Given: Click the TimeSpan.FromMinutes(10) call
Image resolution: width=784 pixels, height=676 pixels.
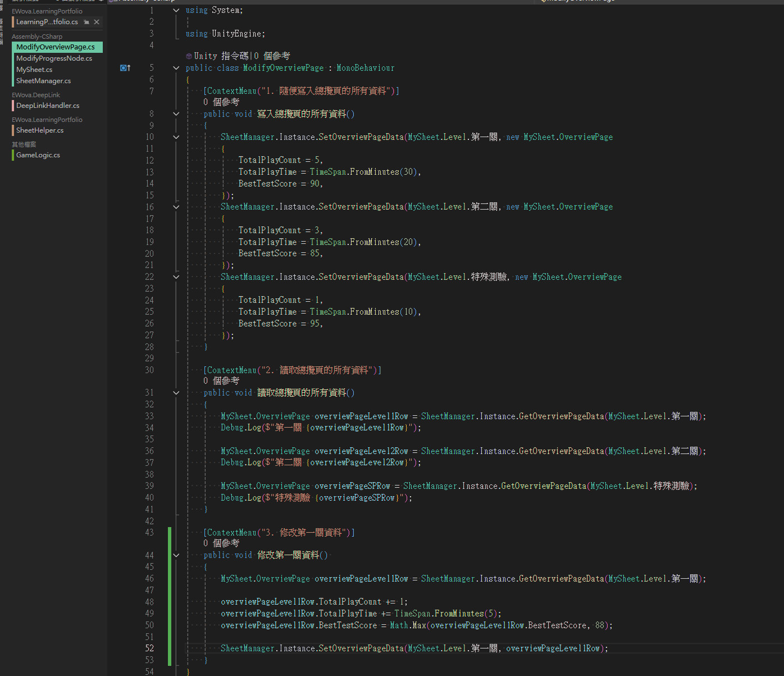Looking at the screenshot, I should pos(364,312).
